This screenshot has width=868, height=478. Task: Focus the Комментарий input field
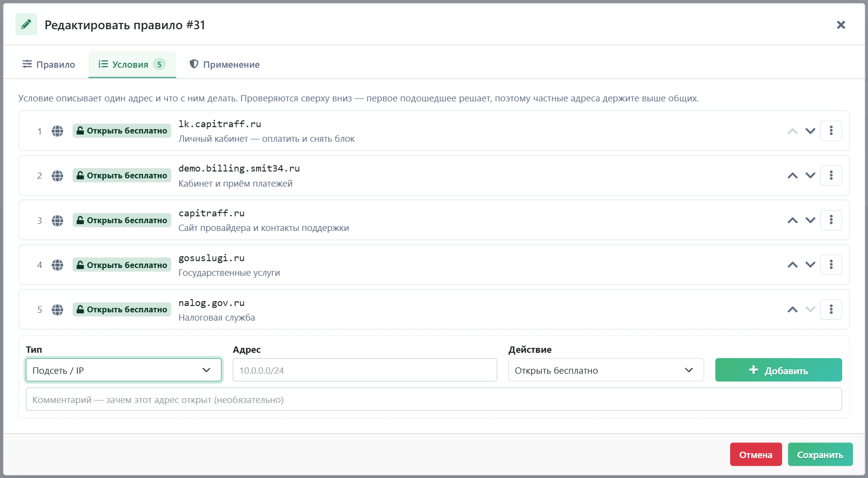click(x=434, y=399)
